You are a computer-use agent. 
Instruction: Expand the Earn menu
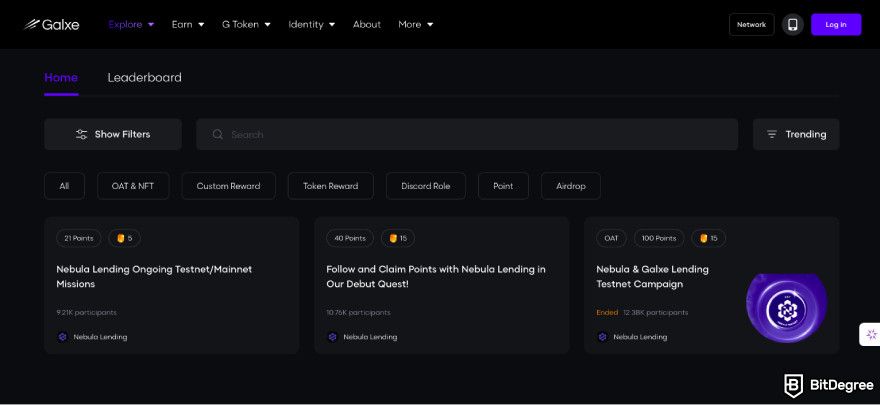point(188,24)
